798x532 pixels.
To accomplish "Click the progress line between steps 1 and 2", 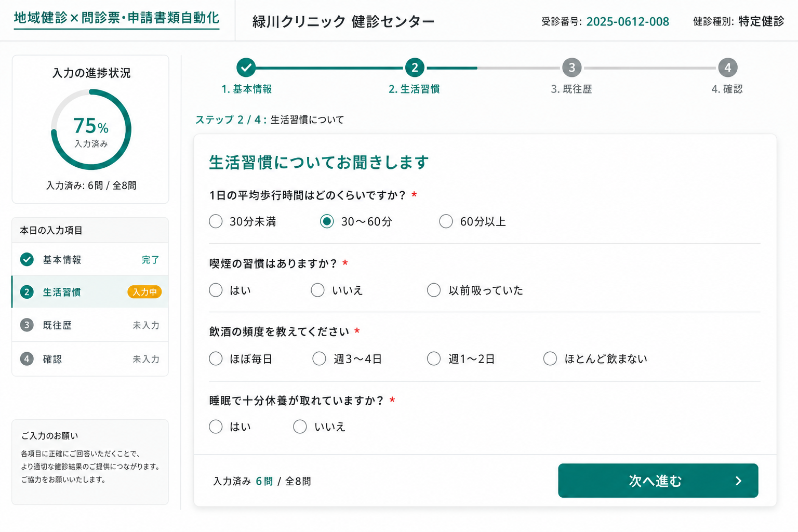I will 330,68.
